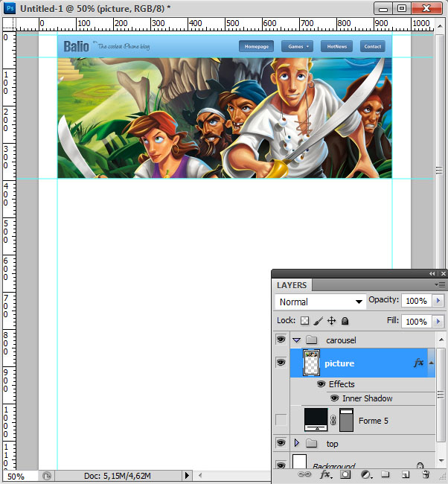
Task: Click the top group folder icon
Action: pos(312,444)
